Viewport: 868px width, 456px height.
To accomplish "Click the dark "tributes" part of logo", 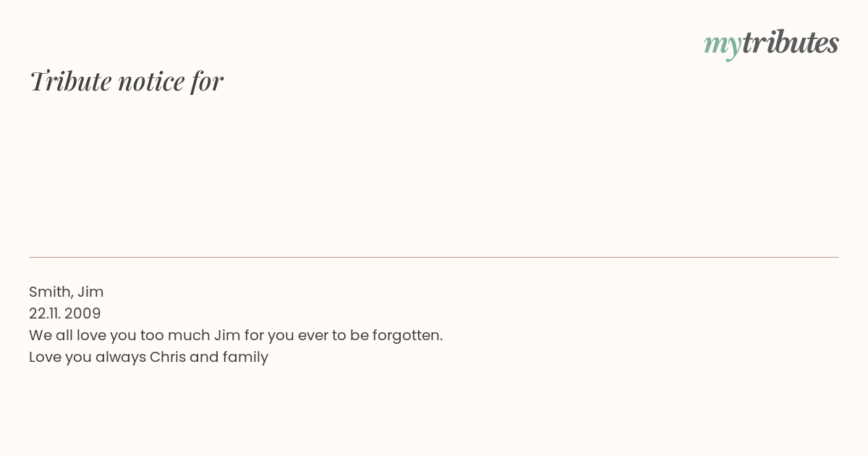I will pyautogui.click(x=790, y=43).
